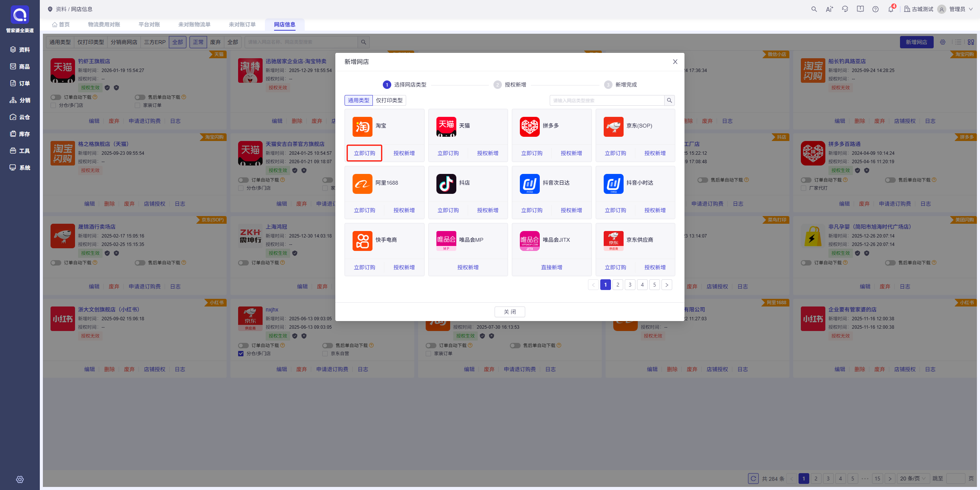Toggle 订单自动下载 for 钓虾王旗舰店
Viewport: 980px width, 490px height.
click(x=56, y=97)
